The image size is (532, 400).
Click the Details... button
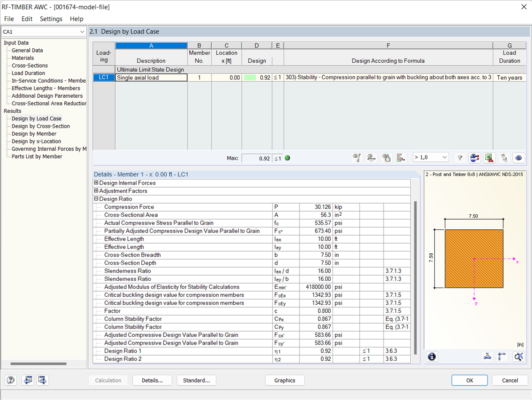click(x=152, y=380)
